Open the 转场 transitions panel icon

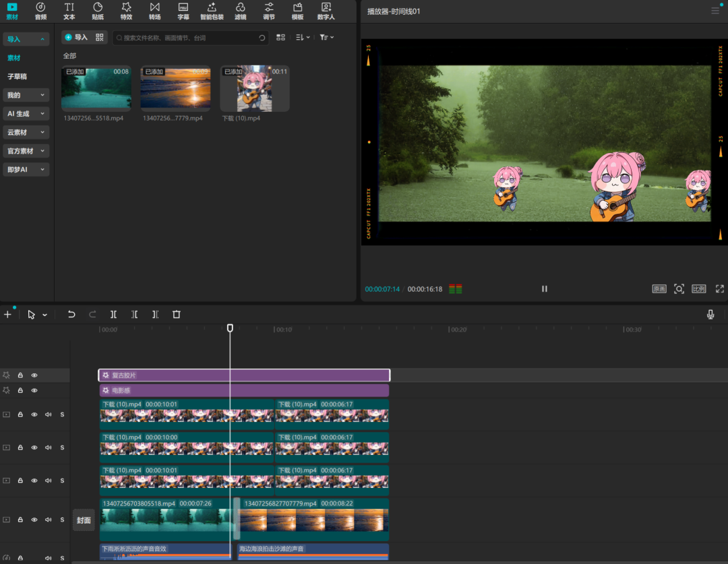[x=155, y=11]
